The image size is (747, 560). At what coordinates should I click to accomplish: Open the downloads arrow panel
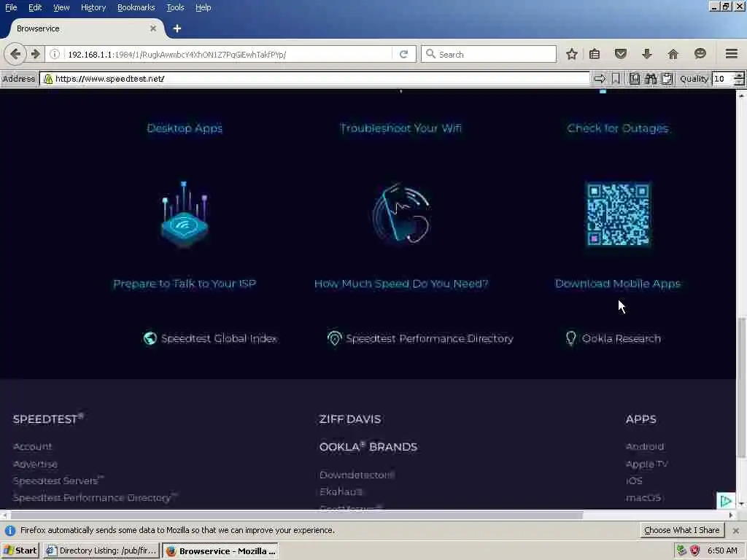tap(646, 54)
